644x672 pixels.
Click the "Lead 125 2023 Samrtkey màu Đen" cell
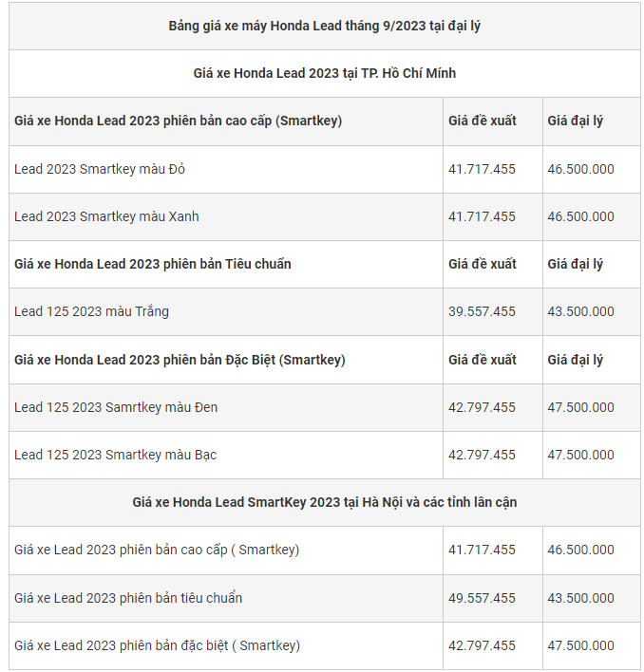point(116,407)
